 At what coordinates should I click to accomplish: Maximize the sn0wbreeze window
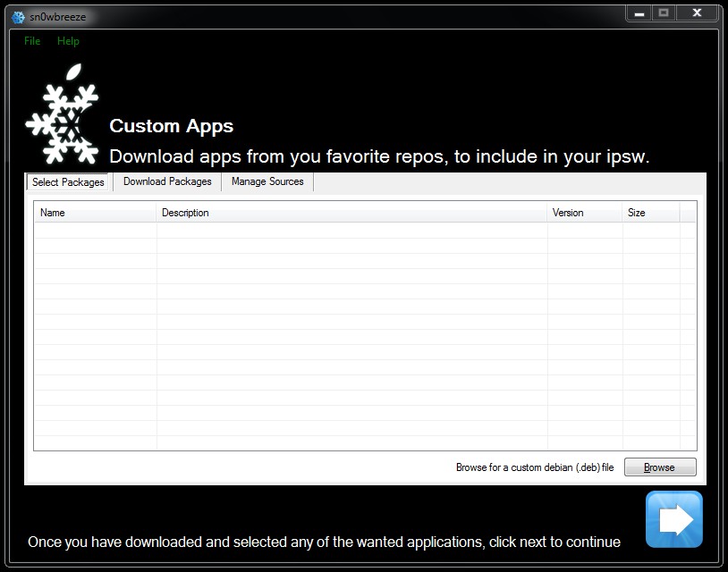(664, 13)
